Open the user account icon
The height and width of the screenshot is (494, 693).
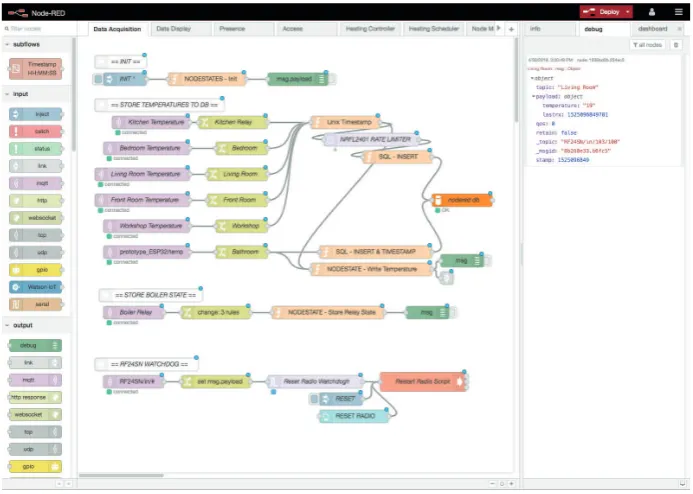(651, 12)
